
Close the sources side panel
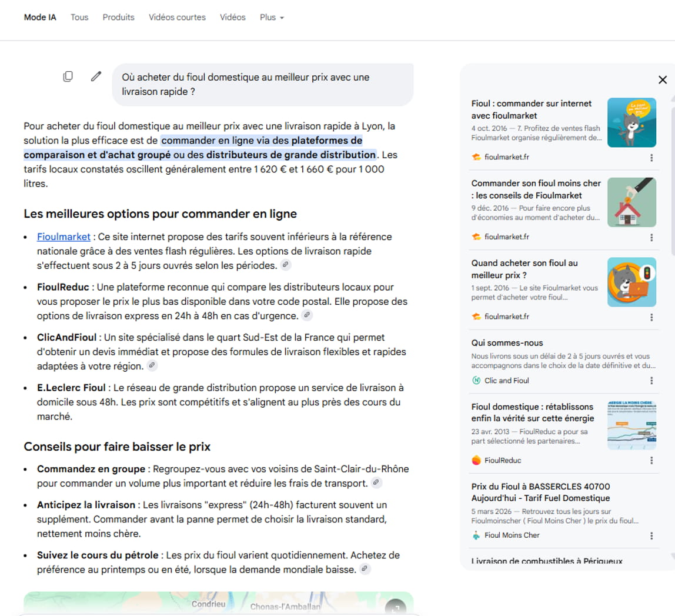[x=663, y=79]
